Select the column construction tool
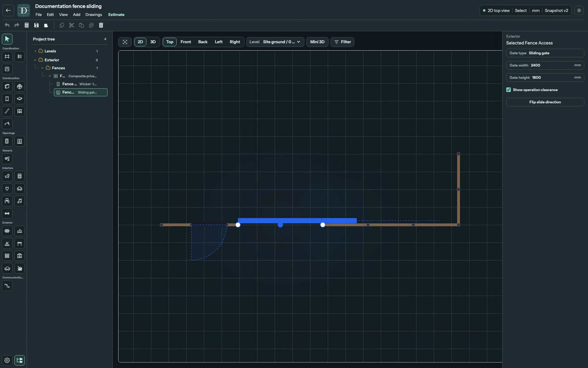 point(7,99)
